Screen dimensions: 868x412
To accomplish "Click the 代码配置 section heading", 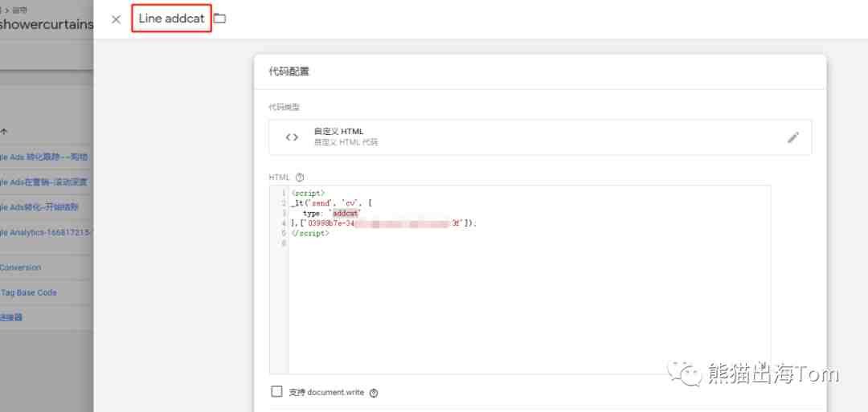I will click(289, 72).
